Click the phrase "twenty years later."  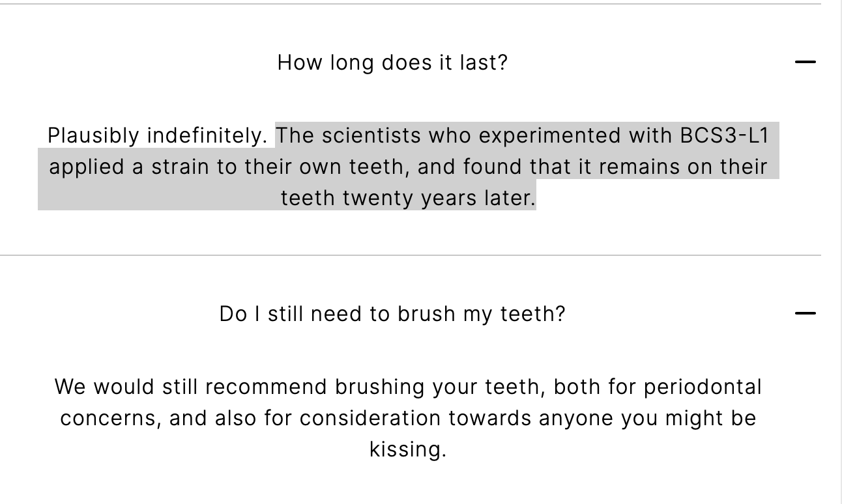point(439,198)
